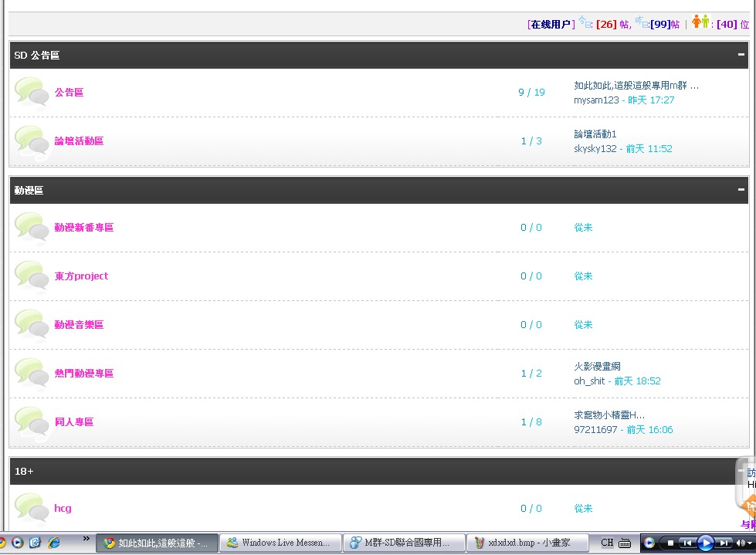Collapse the SD 公告區 section
The height and width of the screenshot is (555, 756).
[x=741, y=55]
